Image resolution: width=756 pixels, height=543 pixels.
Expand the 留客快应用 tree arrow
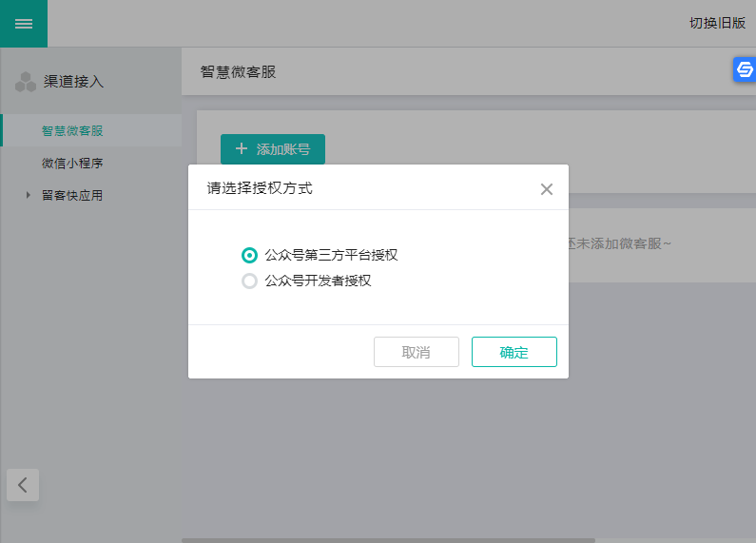point(28,196)
